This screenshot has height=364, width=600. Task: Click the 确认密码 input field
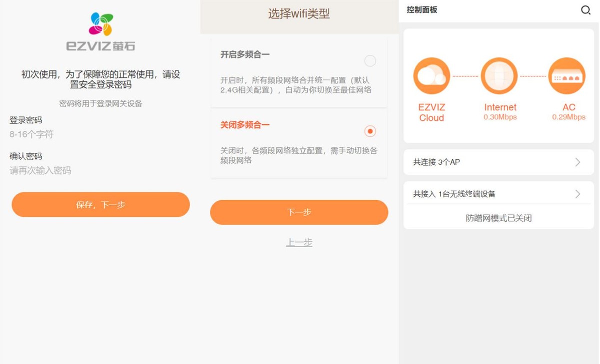tap(100, 171)
